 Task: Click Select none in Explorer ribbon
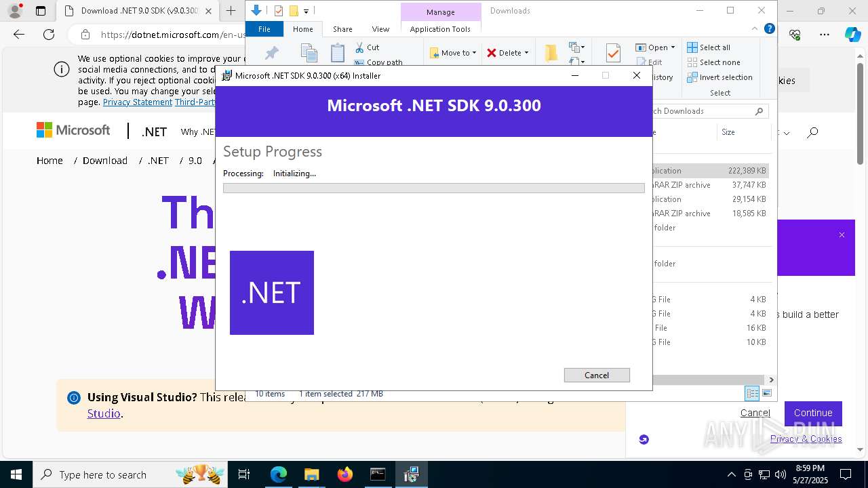pos(713,62)
